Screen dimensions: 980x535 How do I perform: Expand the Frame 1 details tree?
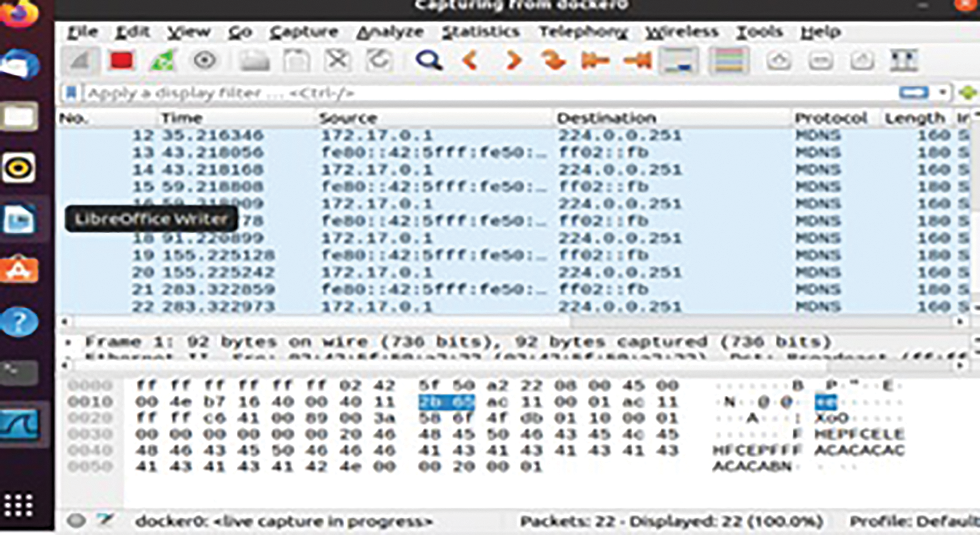click(68, 342)
